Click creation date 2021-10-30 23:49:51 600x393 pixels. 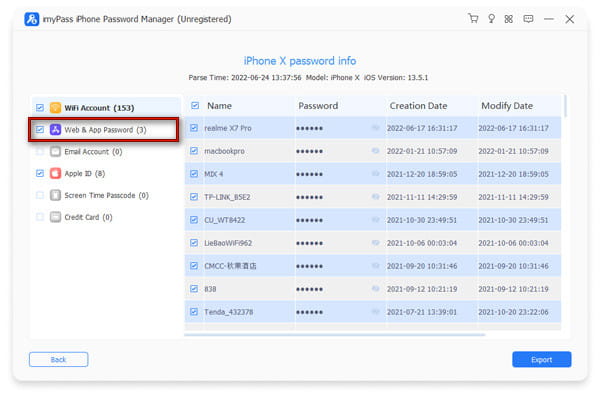(422, 220)
